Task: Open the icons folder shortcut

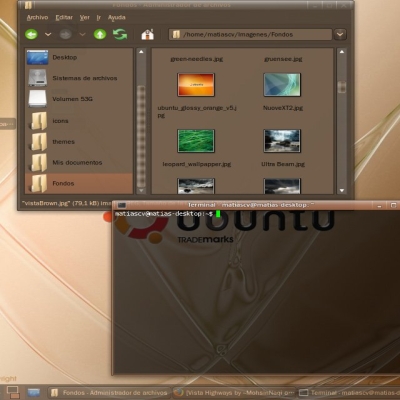Action: [x=79, y=121]
